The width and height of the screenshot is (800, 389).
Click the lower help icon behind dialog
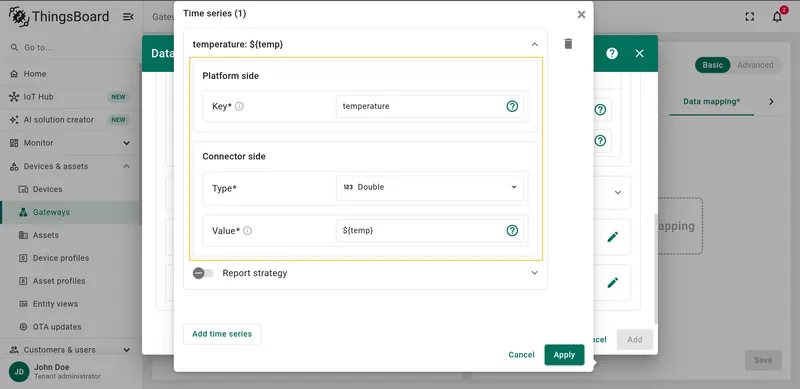tap(601, 140)
